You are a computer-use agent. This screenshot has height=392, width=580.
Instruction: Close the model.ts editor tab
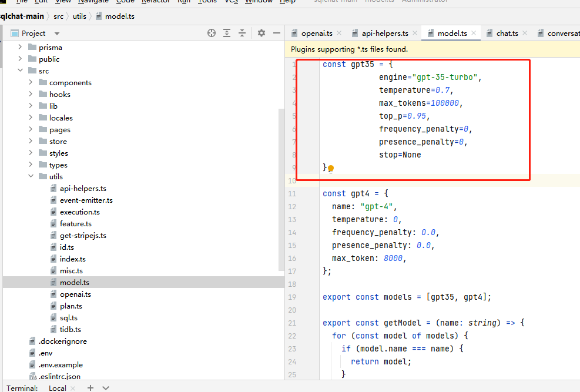pyautogui.click(x=474, y=33)
